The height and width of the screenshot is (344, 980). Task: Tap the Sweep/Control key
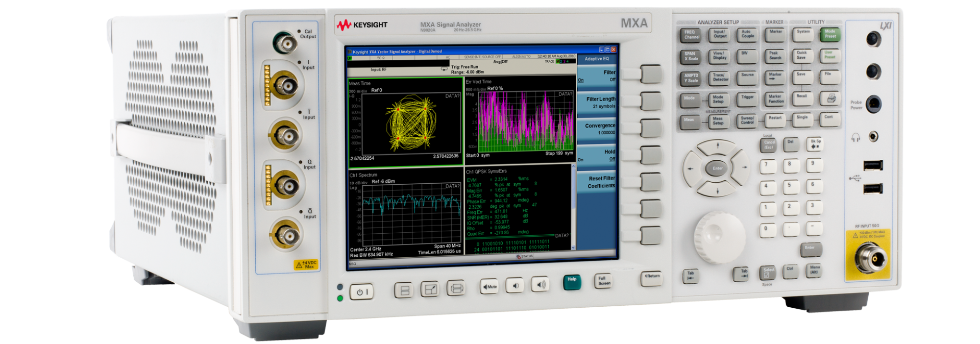point(747,121)
